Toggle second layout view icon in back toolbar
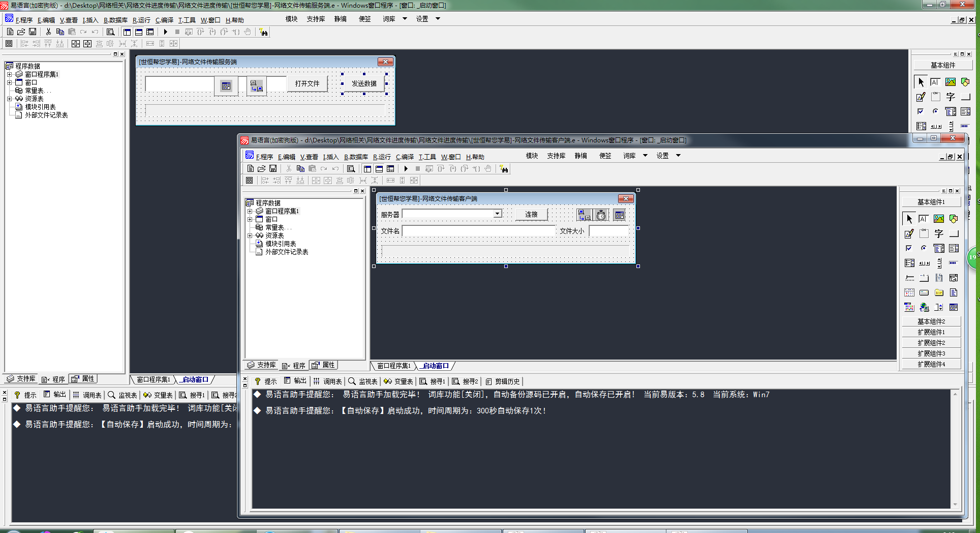 [139, 32]
